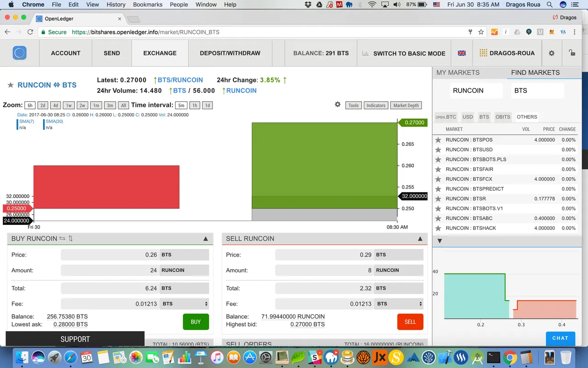The height and width of the screenshot is (368, 588).
Task: Open Chrome Bookmarks menu
Action: 147,5
